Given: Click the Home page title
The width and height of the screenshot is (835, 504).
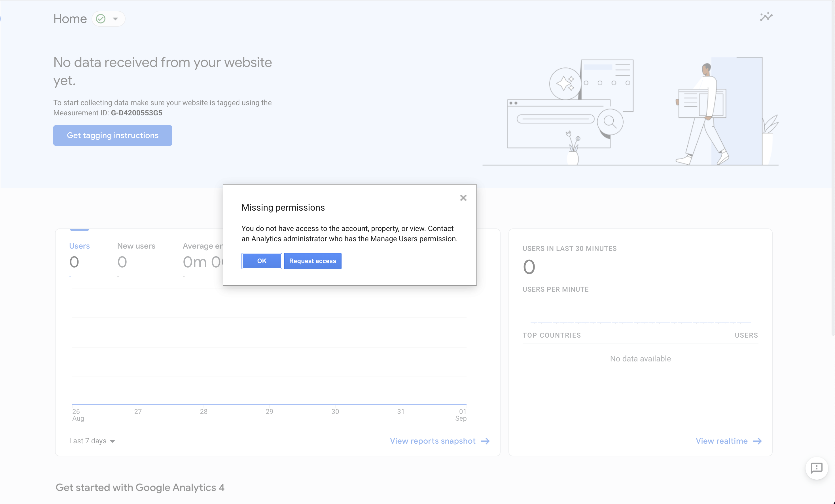Looking at the screenshot, I should coord(69,19).
